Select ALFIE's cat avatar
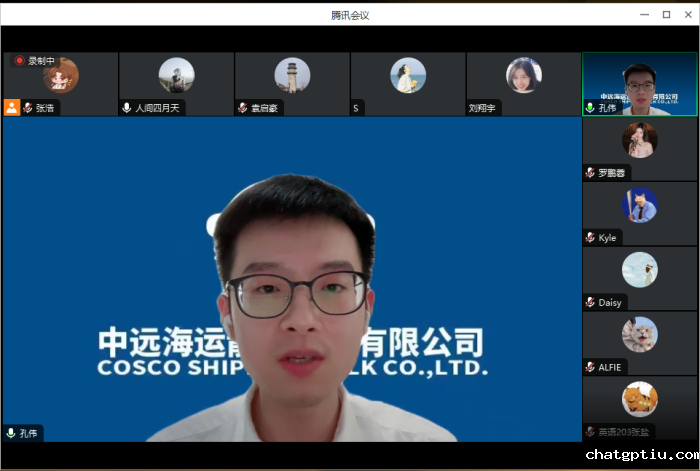The height and width of the screenshot is (471, 700). pos(640,334)
